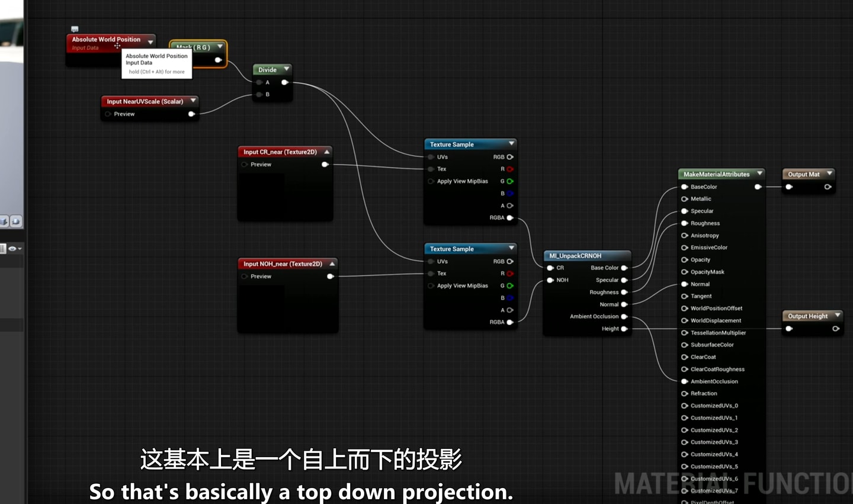This screenshot has height=504, width=853.
Task: Select the Output Height node title
Action: pyautogui.click(x=807, y=316)
